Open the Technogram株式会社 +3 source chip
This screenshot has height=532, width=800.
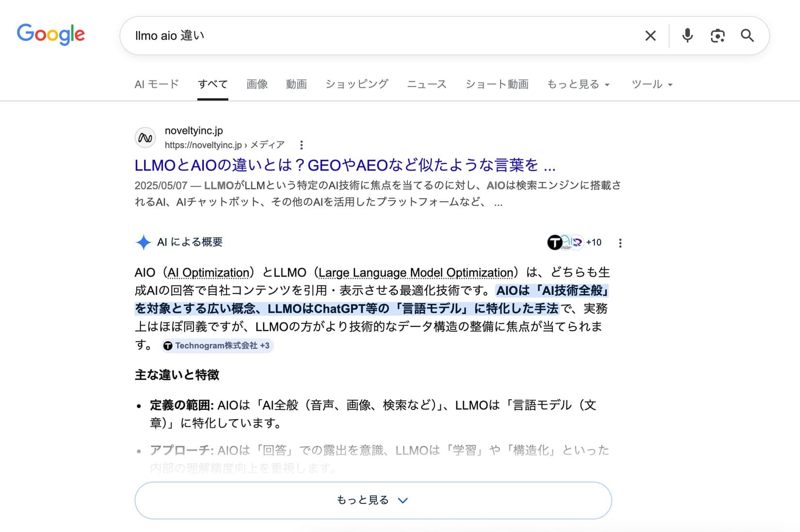tap(217, 345)
